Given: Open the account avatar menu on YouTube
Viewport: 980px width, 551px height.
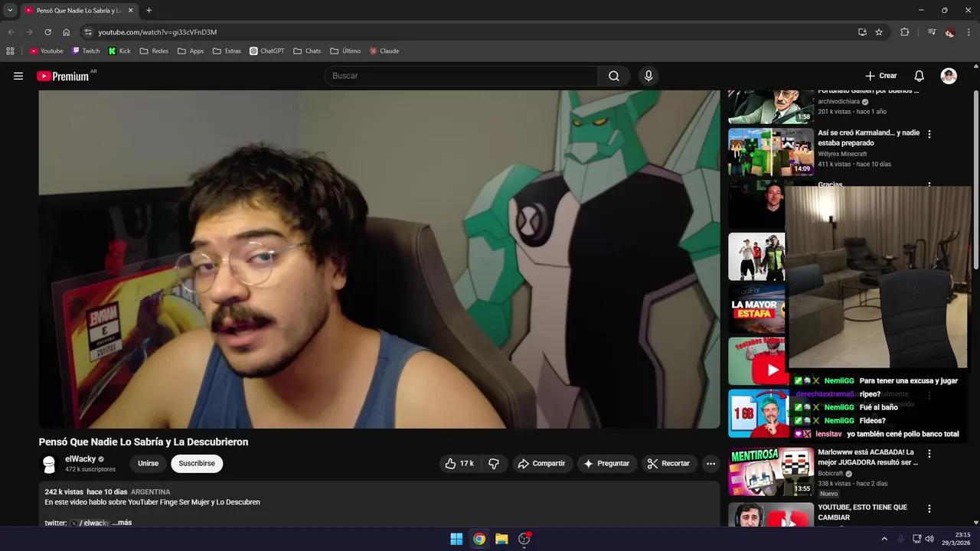Looking at the screenshot, I should (x=949, y=76).
